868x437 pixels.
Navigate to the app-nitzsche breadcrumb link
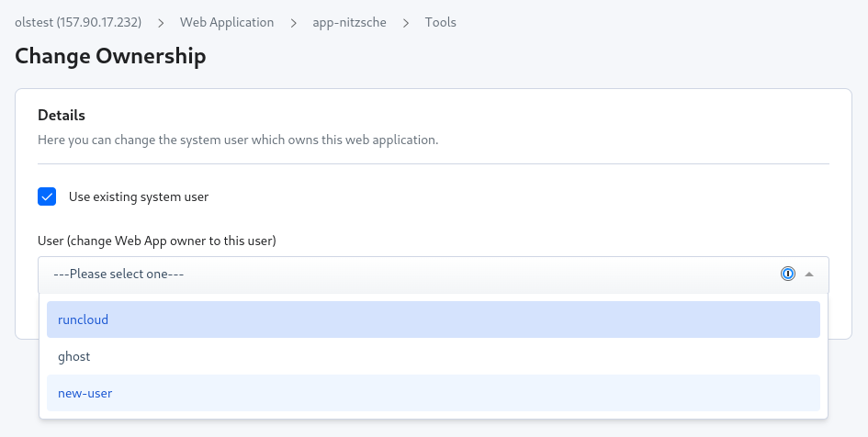pyautogui.click(x=349, y=22)
